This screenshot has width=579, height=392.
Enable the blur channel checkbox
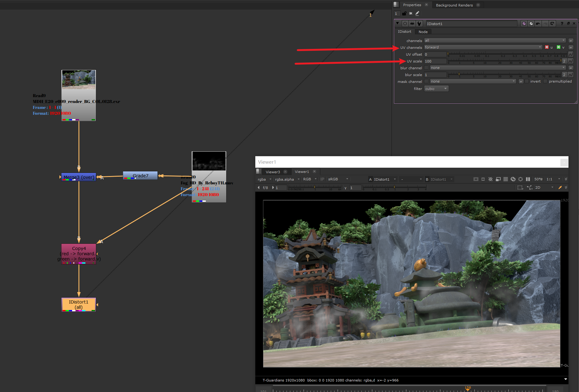pos(426,68)
